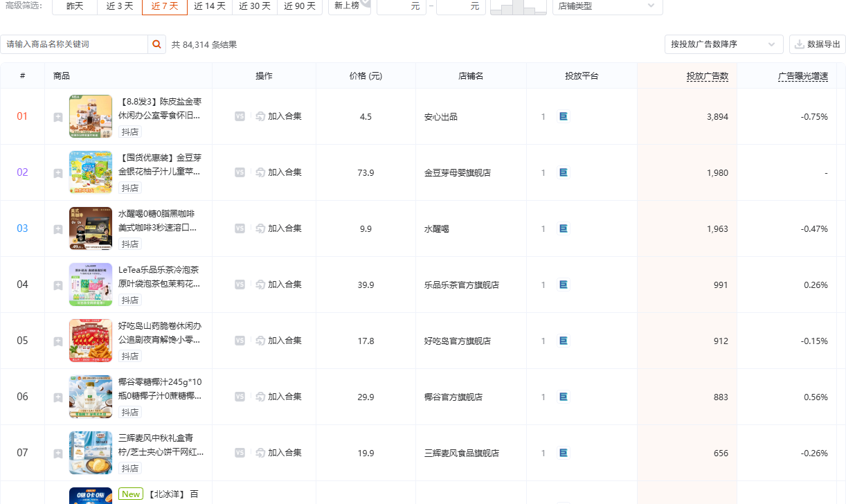Open product title 【8.8发3】陈皮盐金枣
Screen dimensions: 846x504
(161, 108)
